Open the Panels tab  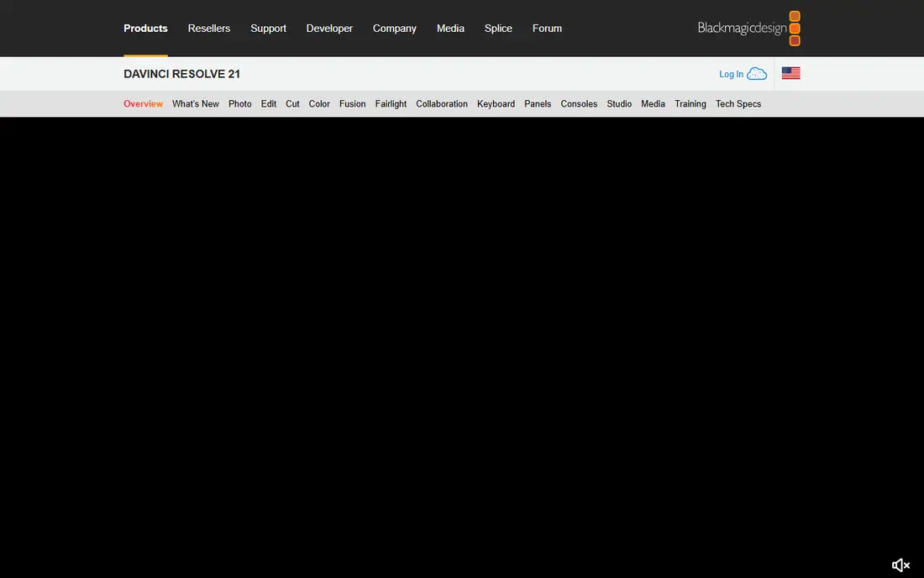click(538, 103)
